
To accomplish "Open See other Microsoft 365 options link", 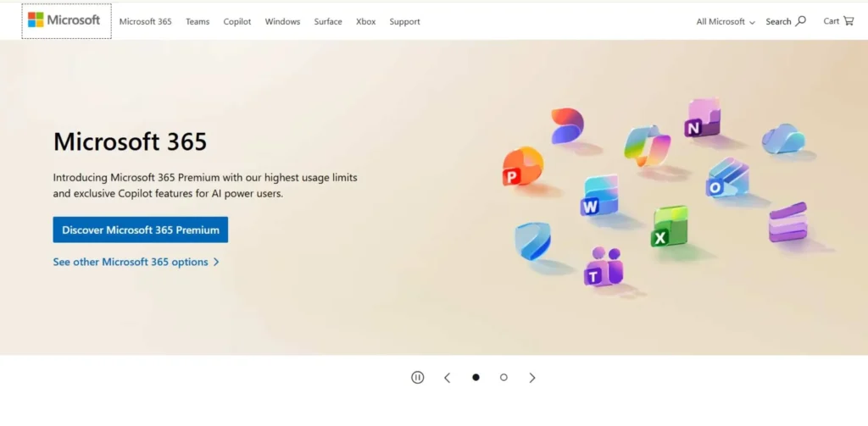I will coord(136,262).
